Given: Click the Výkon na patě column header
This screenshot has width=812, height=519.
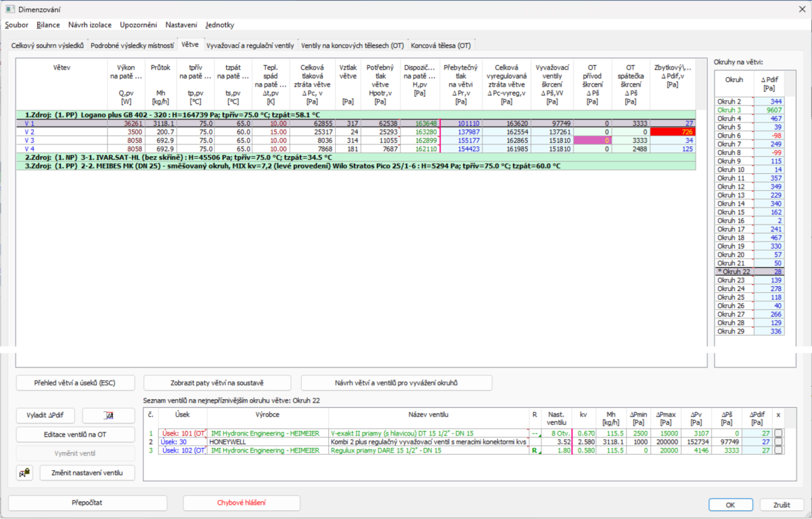Looking at the screenshot, I should [126, 85].
